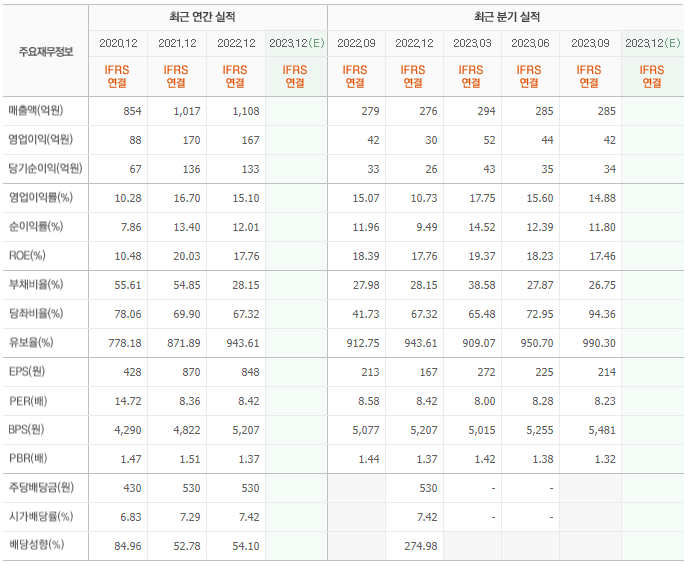Select the '2023.09' column header
Image resolution: width=690 pixels, height=564 pixels.
[591, 43]
